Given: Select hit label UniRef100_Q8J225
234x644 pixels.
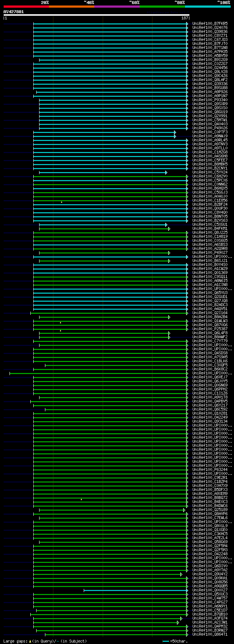Looking at the screenshot, I should [x=210, y=233].
